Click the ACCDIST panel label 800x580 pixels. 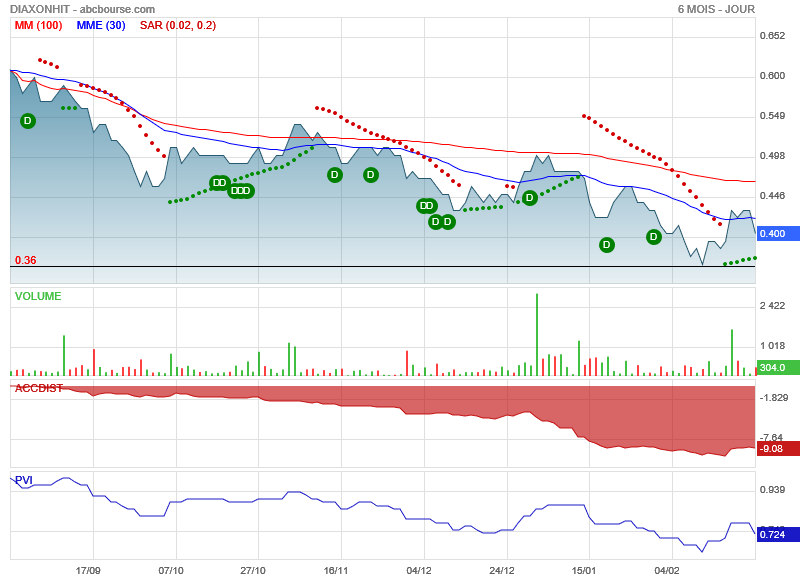coord(39,388)
